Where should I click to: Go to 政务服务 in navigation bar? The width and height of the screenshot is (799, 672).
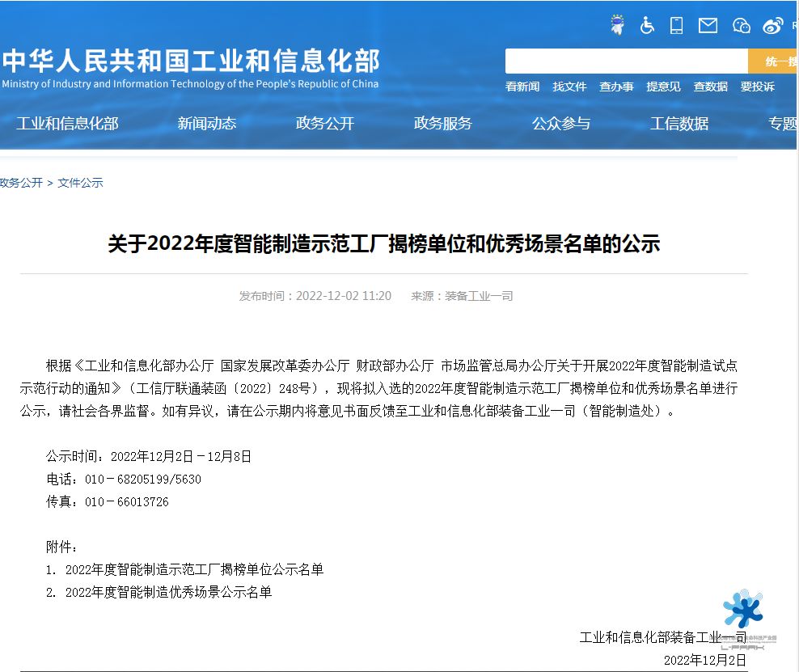click(x=443, y=124)
